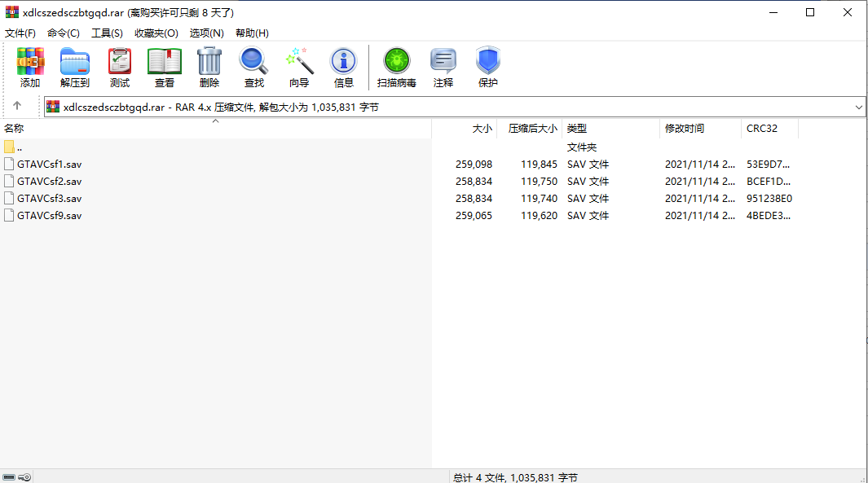Screen dimensions: 868x483
Task: Sort by 压缩后大小 column header
Action: [530, 129]
